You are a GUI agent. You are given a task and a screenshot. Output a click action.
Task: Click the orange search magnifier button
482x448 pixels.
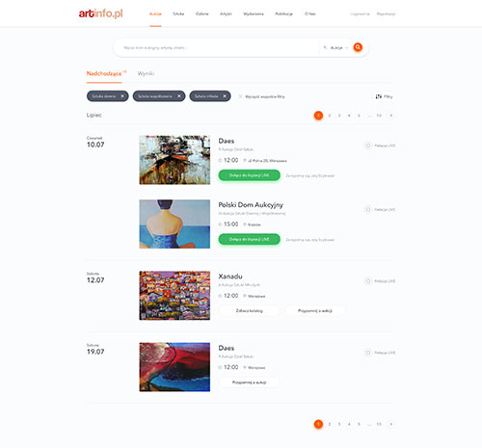358,47
